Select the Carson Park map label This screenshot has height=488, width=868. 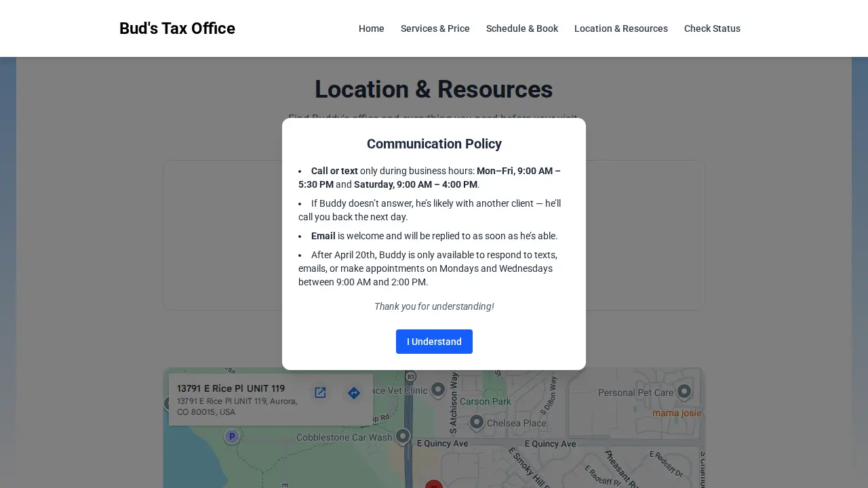coord(486,401)
